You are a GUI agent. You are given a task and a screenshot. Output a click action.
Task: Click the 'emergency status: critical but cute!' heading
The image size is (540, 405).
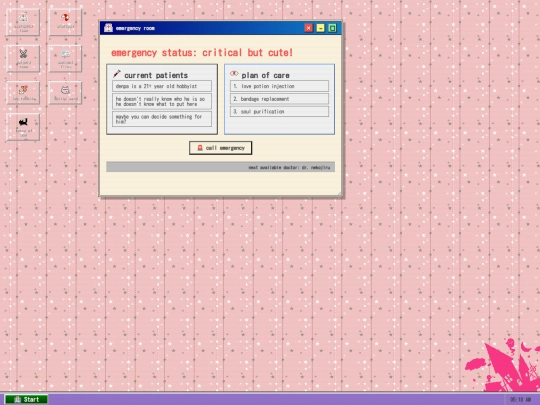tap(202, 53)
